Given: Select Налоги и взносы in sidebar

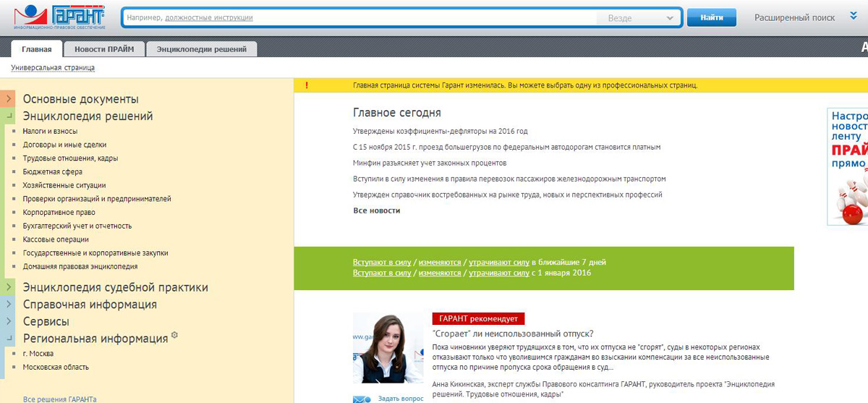Looking at the screenshot, I should 50,132.
